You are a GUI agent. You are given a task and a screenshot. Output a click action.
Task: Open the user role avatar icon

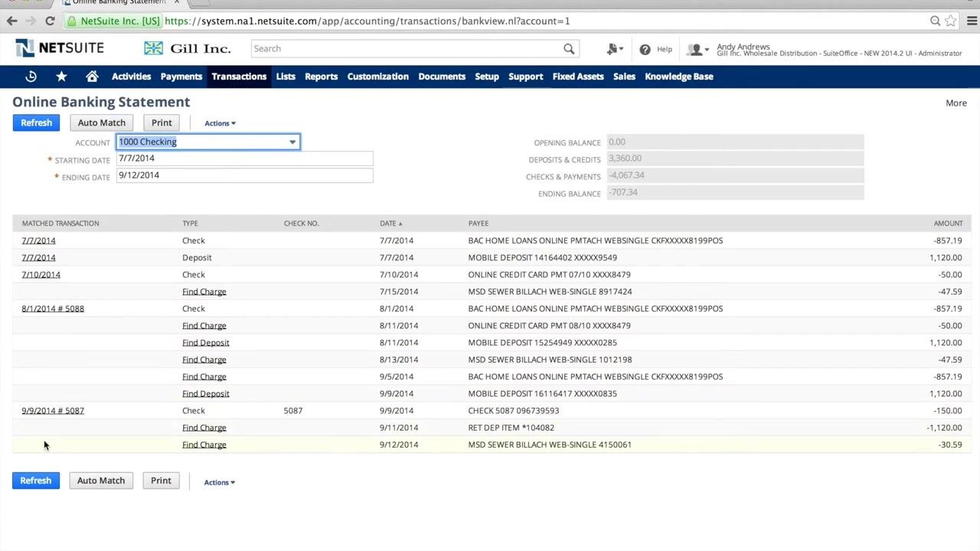click(697, 50)
